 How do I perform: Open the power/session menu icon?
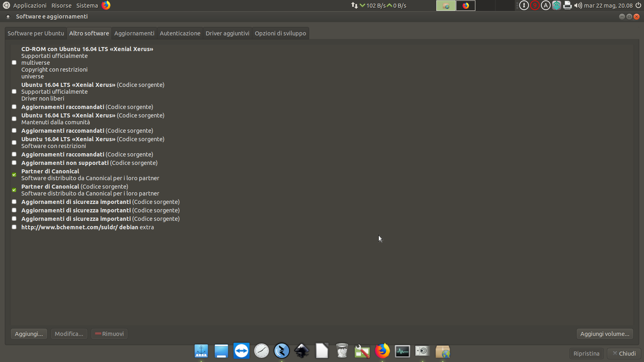click(638, 5)
